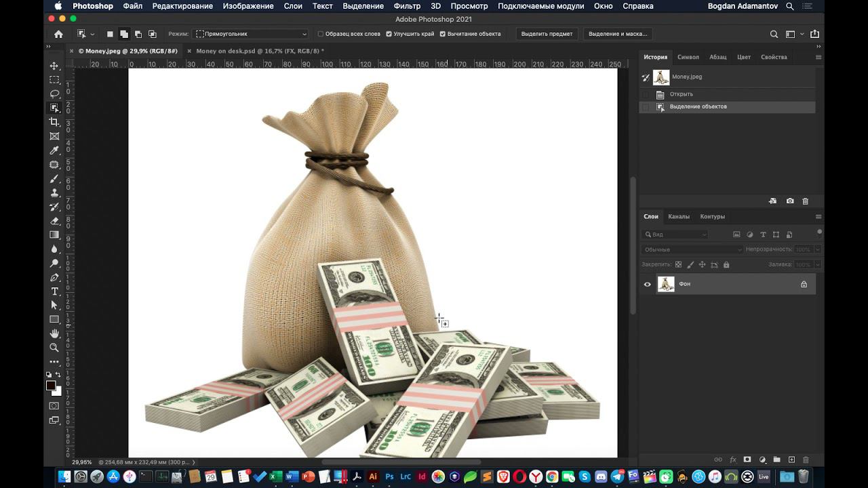The height and width of the screenshot is (488, 868).
Task: Open search in the options bar
Action: [x=774, y=34]
